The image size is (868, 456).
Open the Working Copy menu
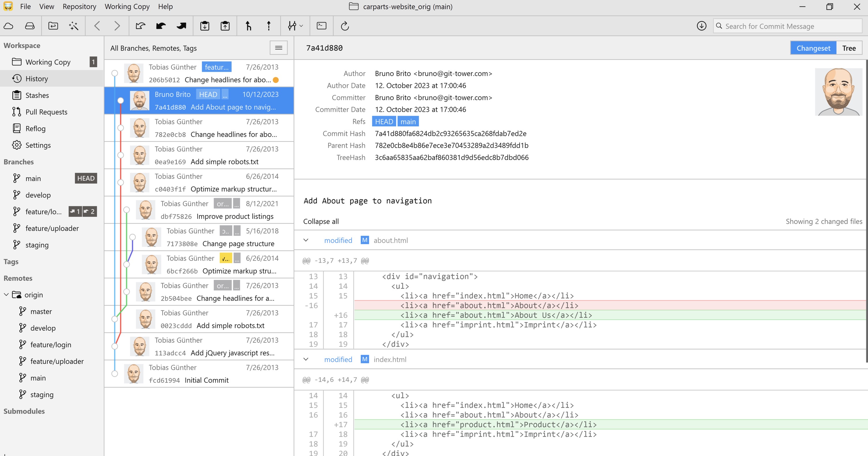127,6
